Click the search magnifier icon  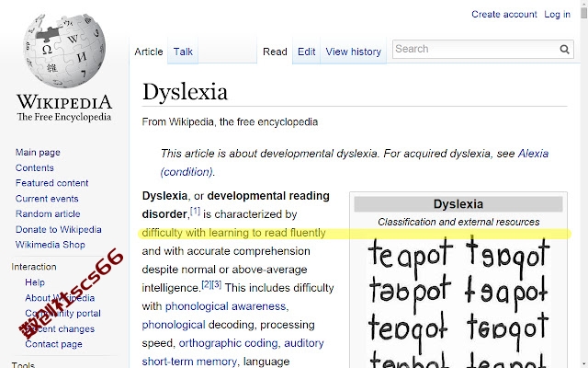[564, 49]
